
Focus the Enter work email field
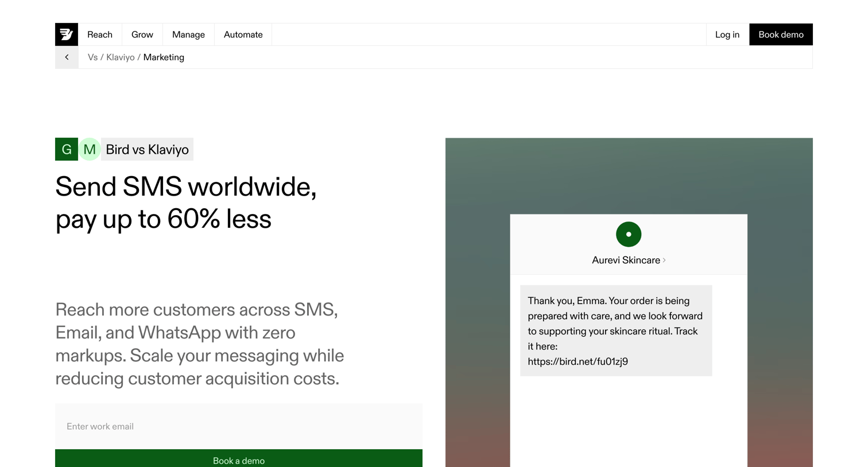[x=239, y=426]
